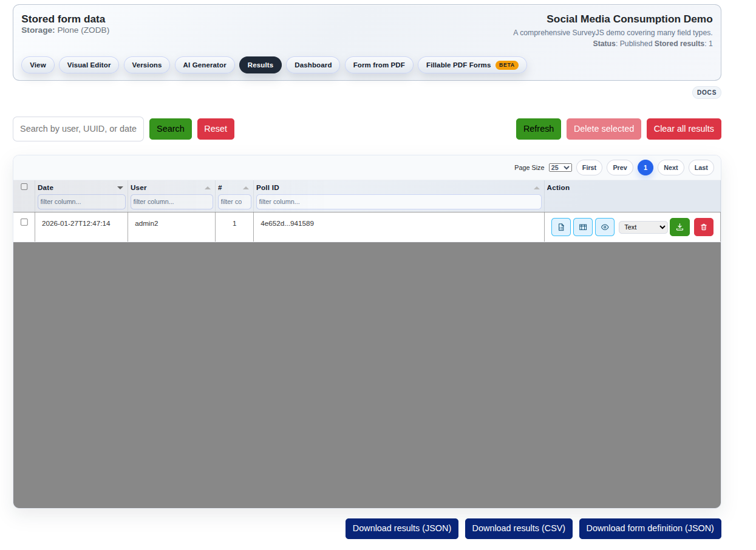
Task: Click the eye icon to preview the result
Action: tap(604, 227)
